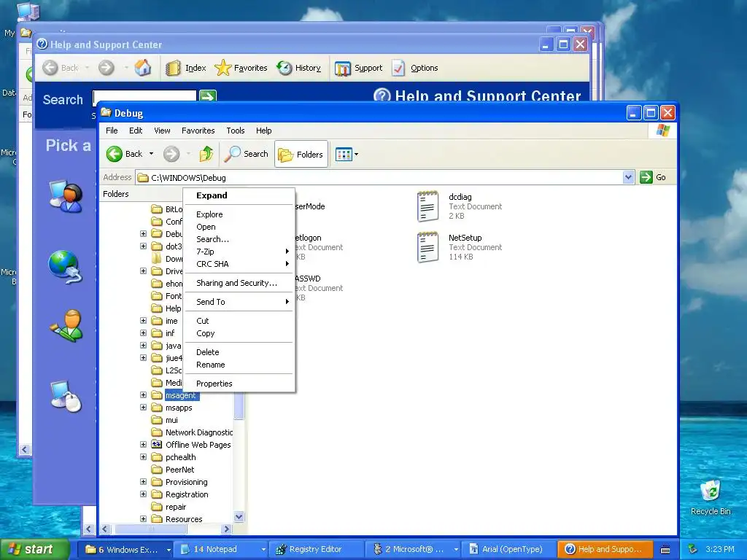Switch to Registry Editor taskbar button

[x=316, y=550]
